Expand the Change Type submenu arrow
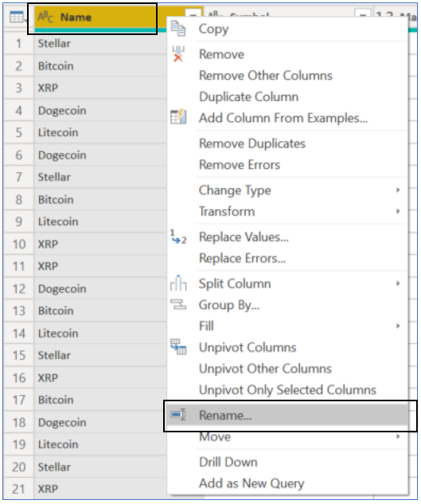 pyautogui.click(x=398, y=190)
